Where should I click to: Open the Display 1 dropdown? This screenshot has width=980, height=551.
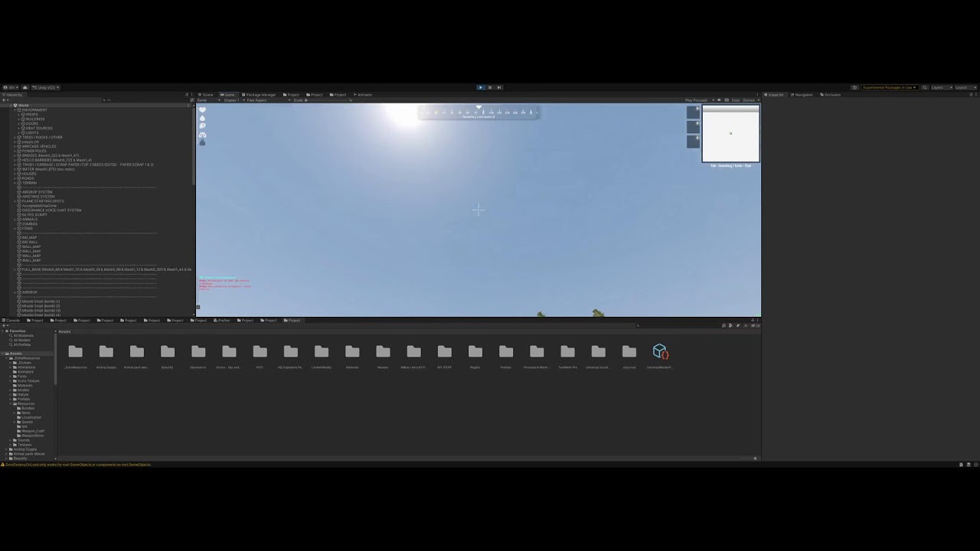[x=232, y=100]
